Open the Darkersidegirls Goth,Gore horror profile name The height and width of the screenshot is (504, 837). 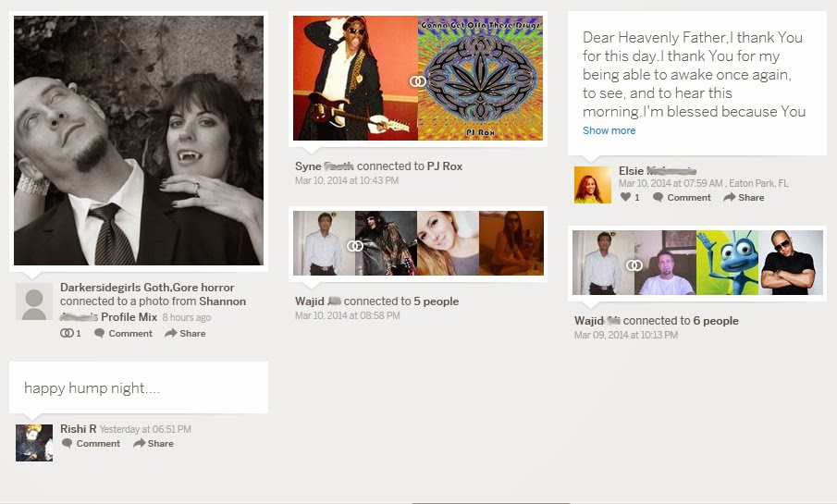click(147, 288)
